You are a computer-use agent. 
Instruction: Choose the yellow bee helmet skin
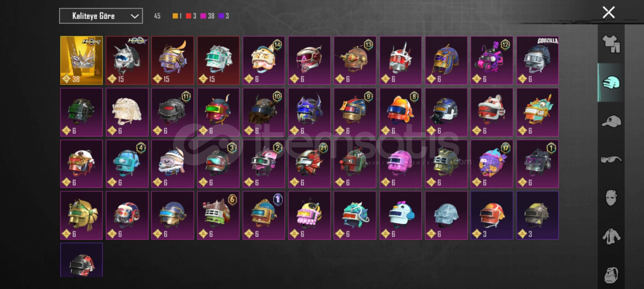[309, 215]
